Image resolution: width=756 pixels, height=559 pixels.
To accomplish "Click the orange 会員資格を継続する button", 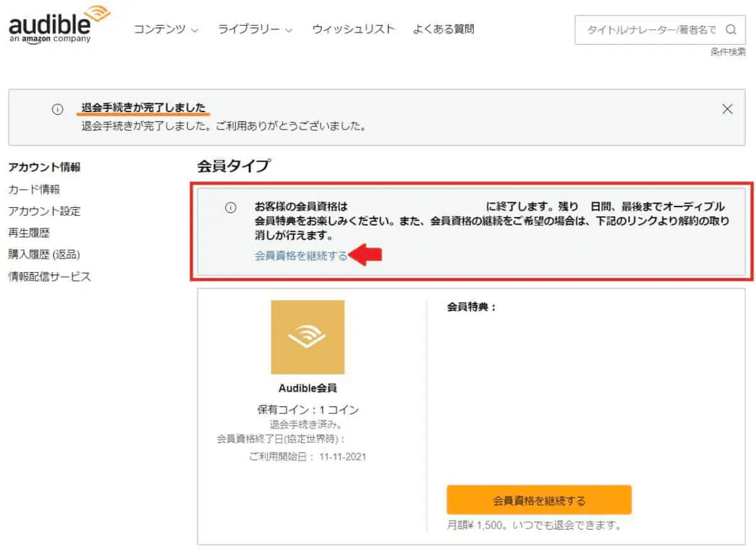I will [539, 500].
